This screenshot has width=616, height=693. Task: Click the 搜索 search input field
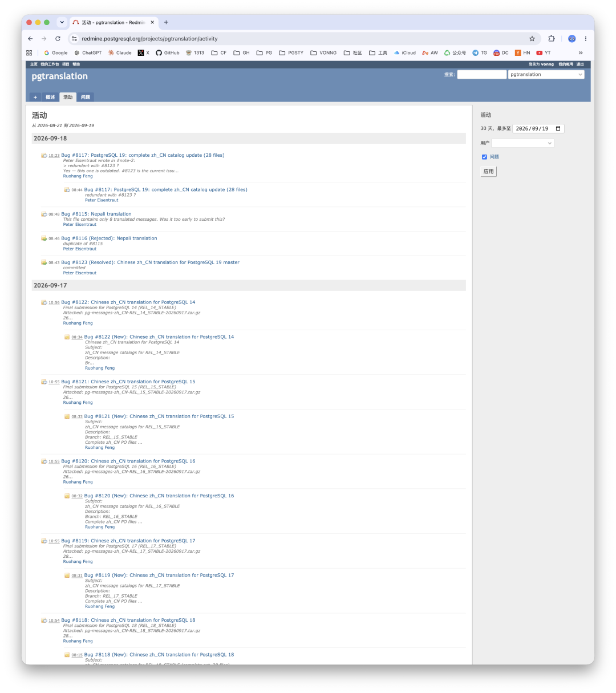(481, 75)
